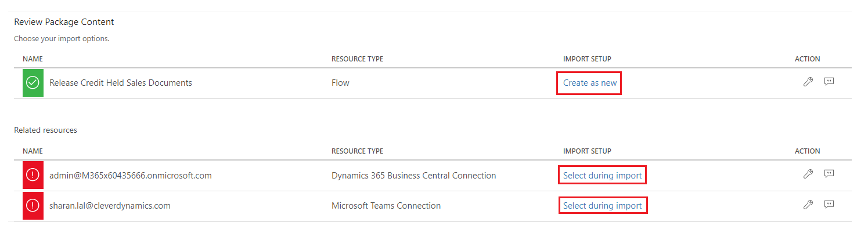Open the comment icon for the Microsoft Teams Connection row
The image size is (868, 233).
[829, 205]
